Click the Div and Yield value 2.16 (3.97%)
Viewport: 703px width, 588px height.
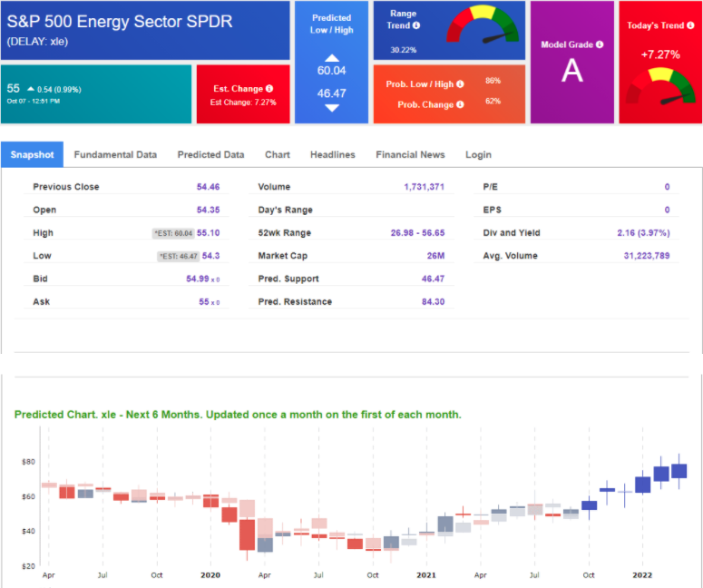[643, 233]
